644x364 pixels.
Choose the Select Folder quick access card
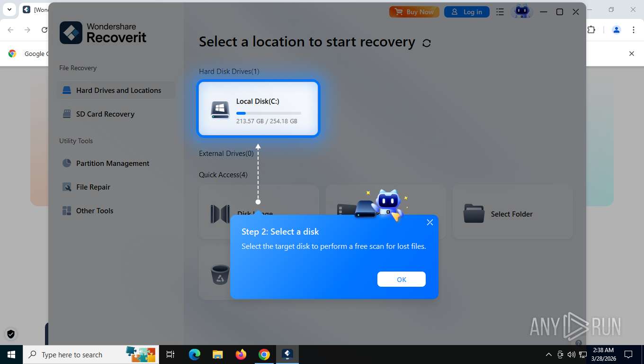pyautogui.click(x=513, y=212)
